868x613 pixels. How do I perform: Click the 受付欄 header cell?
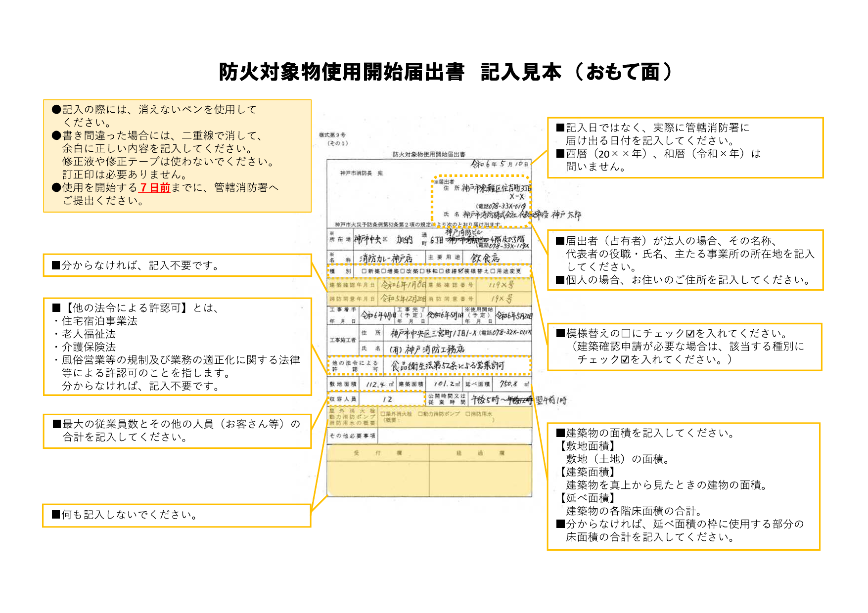click(x=378, y=453)
